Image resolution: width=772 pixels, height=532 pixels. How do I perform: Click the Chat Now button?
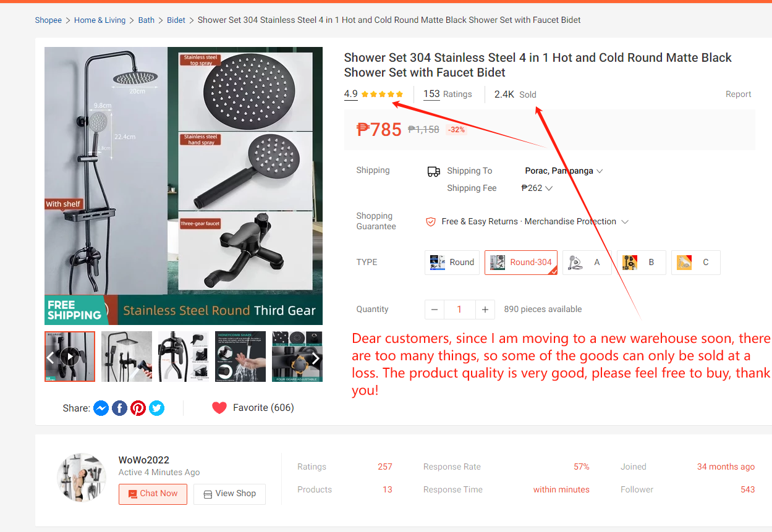point(153,494)
